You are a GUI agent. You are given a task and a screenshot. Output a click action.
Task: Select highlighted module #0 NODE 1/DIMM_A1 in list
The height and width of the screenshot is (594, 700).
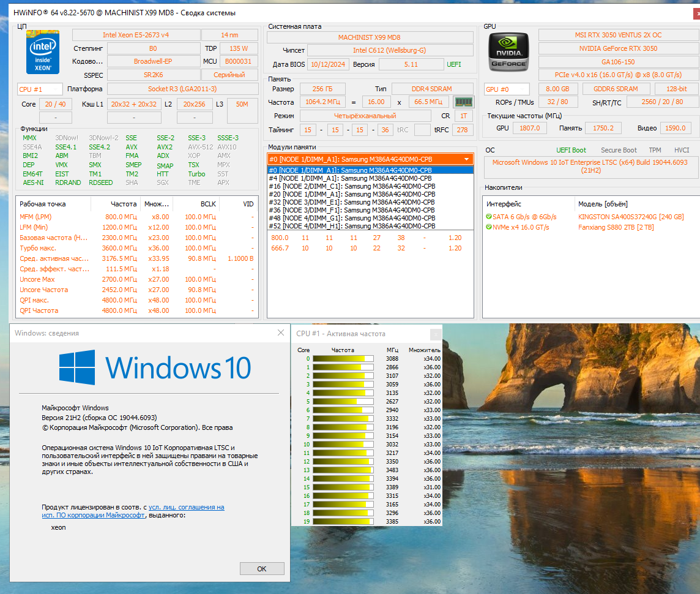(x=370, y=170)
